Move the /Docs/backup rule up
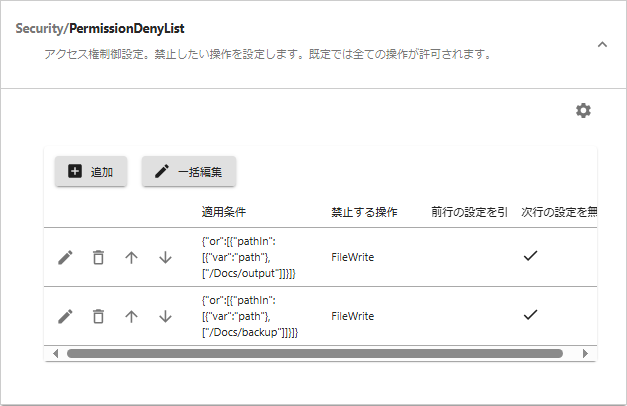This screenshot has height=406, width=627. (x=131, y=316)
